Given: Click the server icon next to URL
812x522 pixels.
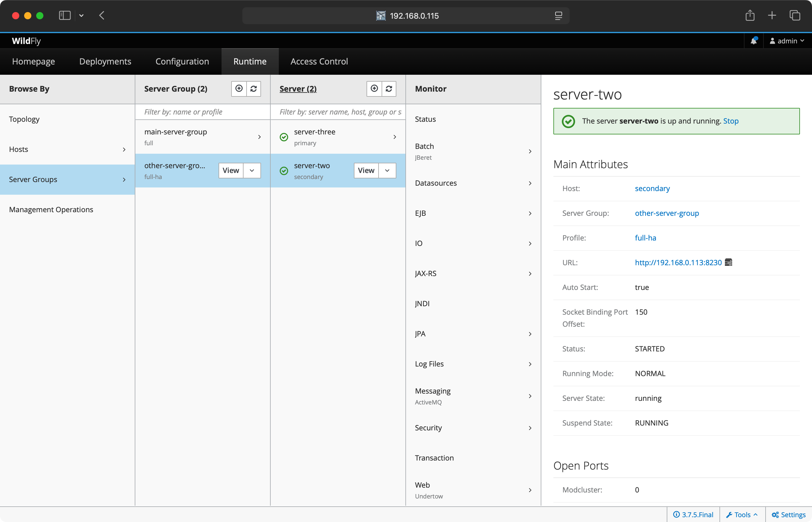Looking at the screenshot, I should pos(728,262).
